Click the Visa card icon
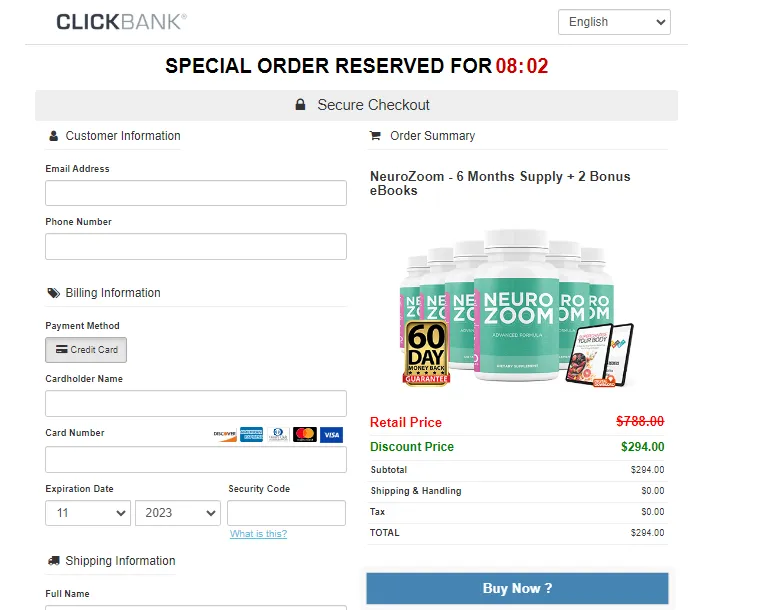 [332, 435]
